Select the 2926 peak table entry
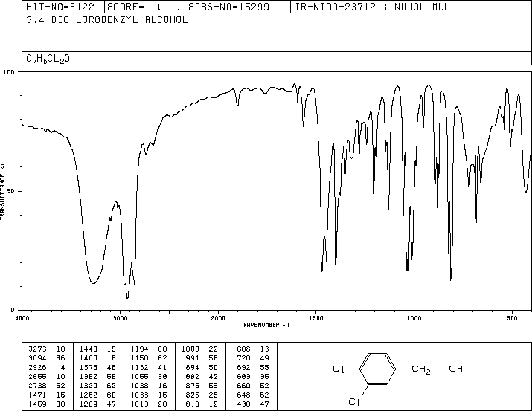 47,367
